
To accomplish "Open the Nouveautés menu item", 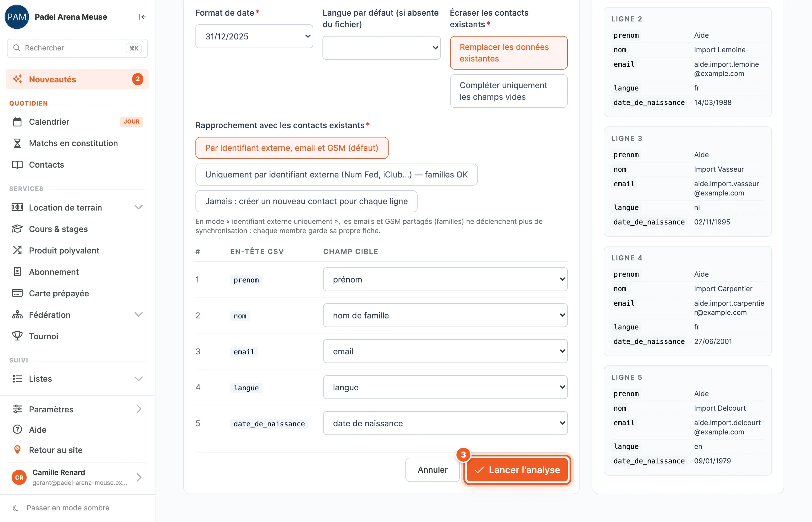I will (77, 79).
